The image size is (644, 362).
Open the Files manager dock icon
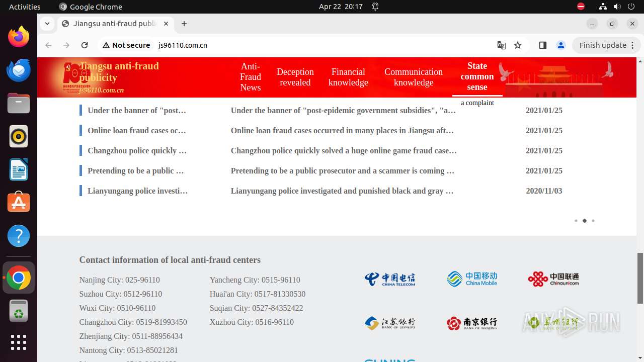[x=19, y=104]
